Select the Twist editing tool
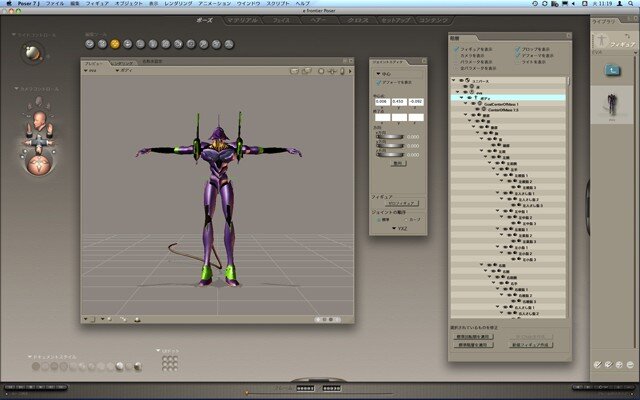 (x=102, y=44)
